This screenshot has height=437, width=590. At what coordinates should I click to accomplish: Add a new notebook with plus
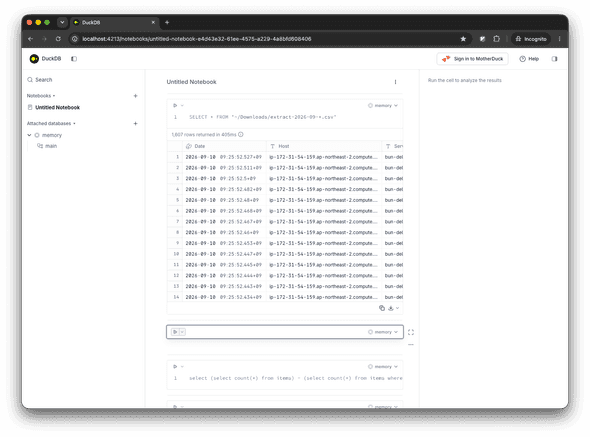pos(135,96)
